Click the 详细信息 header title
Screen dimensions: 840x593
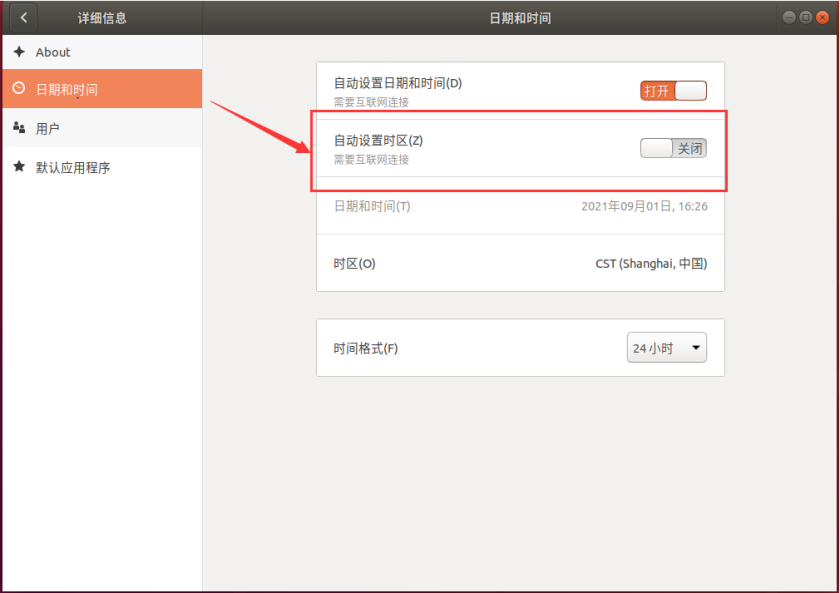click(x=102, y=18)
